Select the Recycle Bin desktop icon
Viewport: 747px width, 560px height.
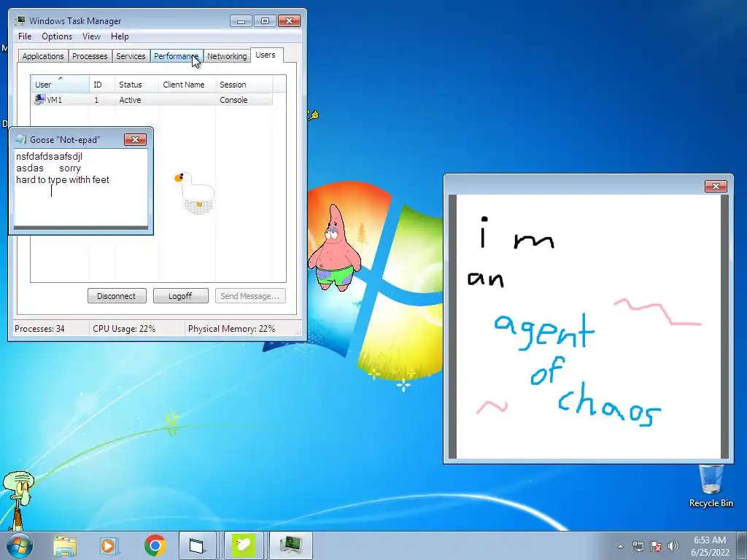tap(711, 486)
